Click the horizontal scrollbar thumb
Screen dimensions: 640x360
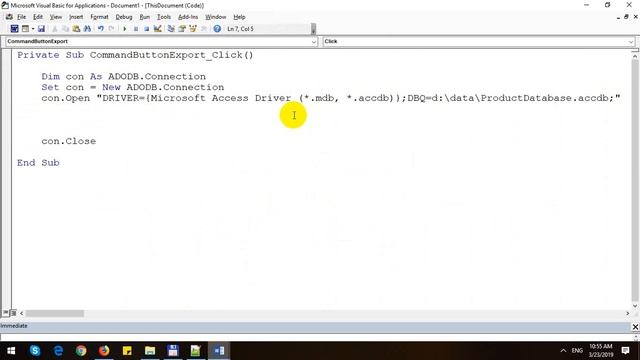coord(55,313)
